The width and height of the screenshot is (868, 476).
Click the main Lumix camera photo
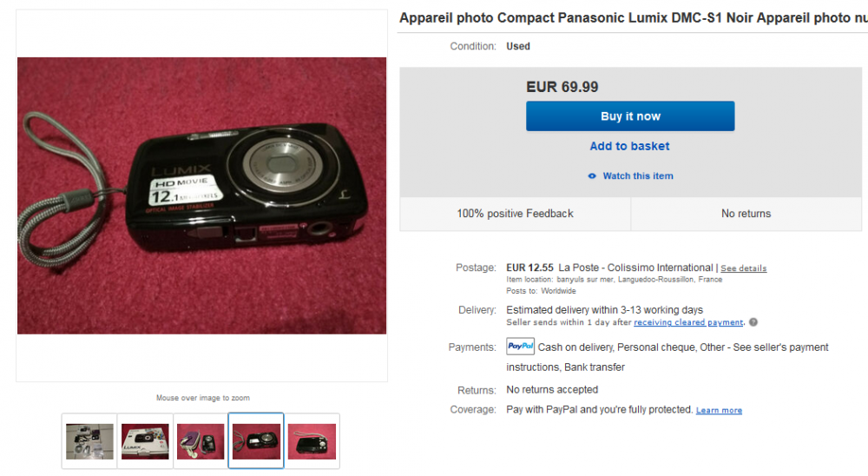click(201, 195)
